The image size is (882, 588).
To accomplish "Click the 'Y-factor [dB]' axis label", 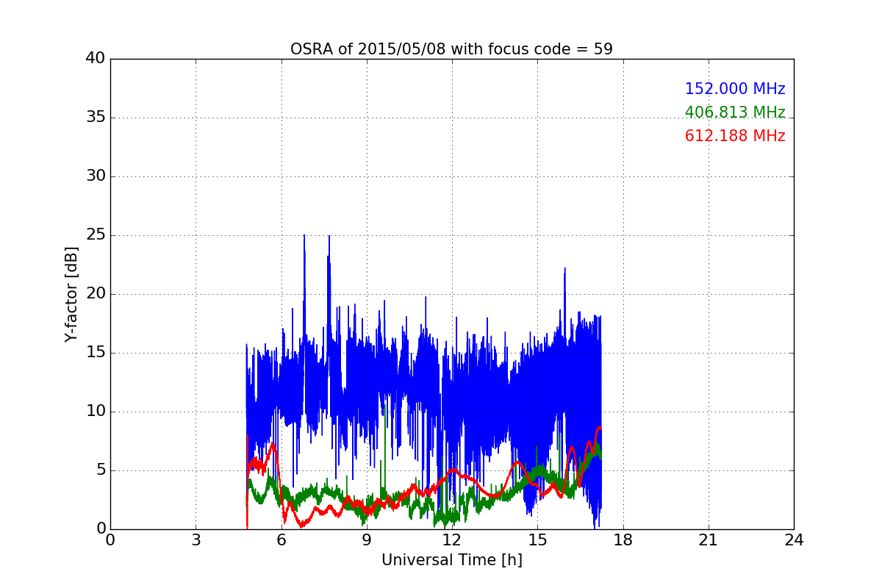I will 71,294.
